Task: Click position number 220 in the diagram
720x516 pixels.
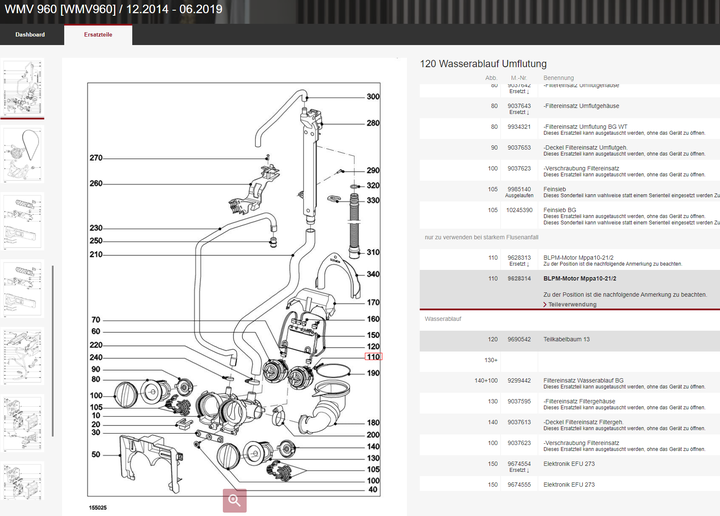Action: click(x=96, y=345)
